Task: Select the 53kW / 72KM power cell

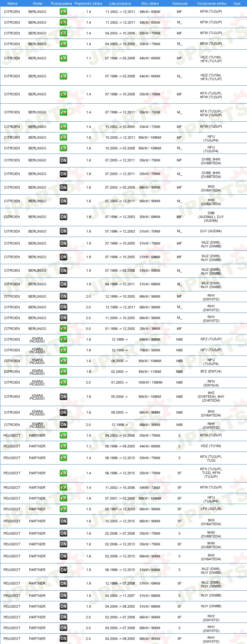Action: pos(150,127)
